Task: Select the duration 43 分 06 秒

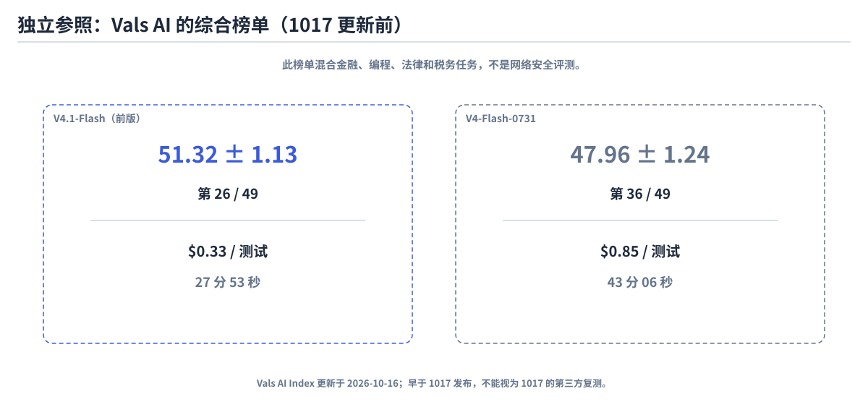Action: click(x=640, y=282)
